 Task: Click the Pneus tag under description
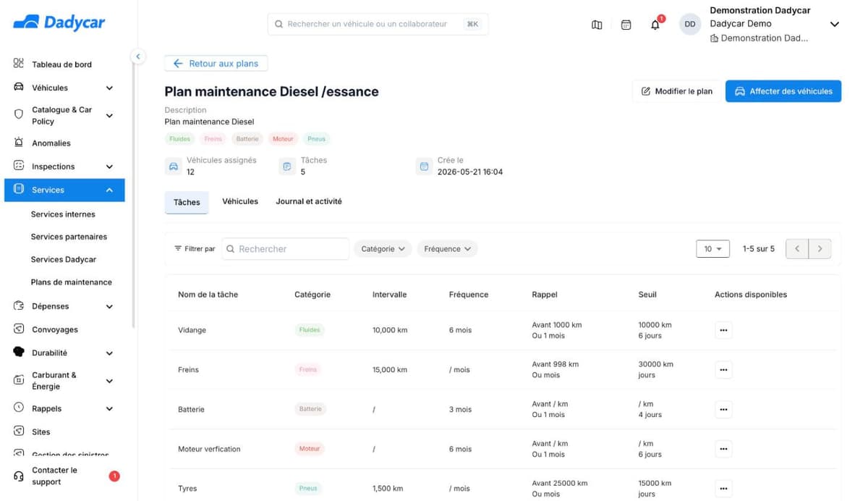(316, 138)
